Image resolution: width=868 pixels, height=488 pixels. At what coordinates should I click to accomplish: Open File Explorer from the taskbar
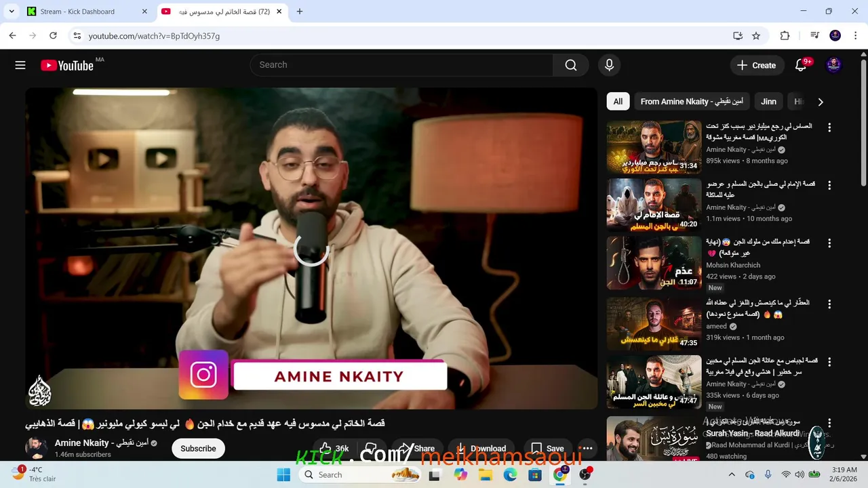coord(486,475)
